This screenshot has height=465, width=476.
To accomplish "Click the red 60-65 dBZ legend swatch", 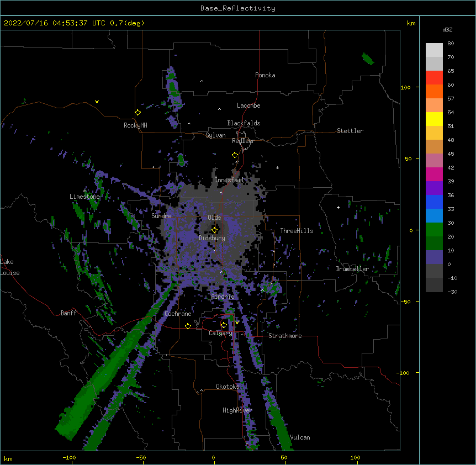I will click(x=434, y=78).
